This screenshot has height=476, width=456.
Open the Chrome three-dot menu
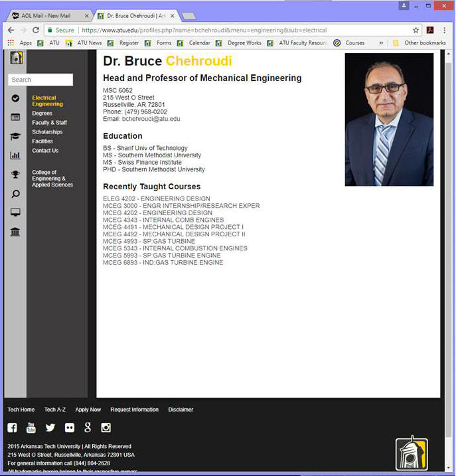[444, 30]
